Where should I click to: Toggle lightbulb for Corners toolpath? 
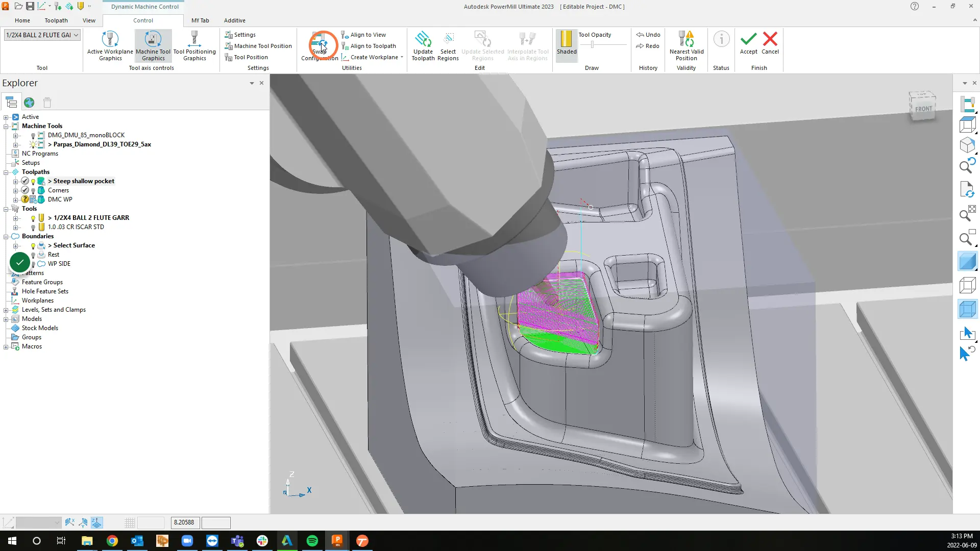(33, 191)
